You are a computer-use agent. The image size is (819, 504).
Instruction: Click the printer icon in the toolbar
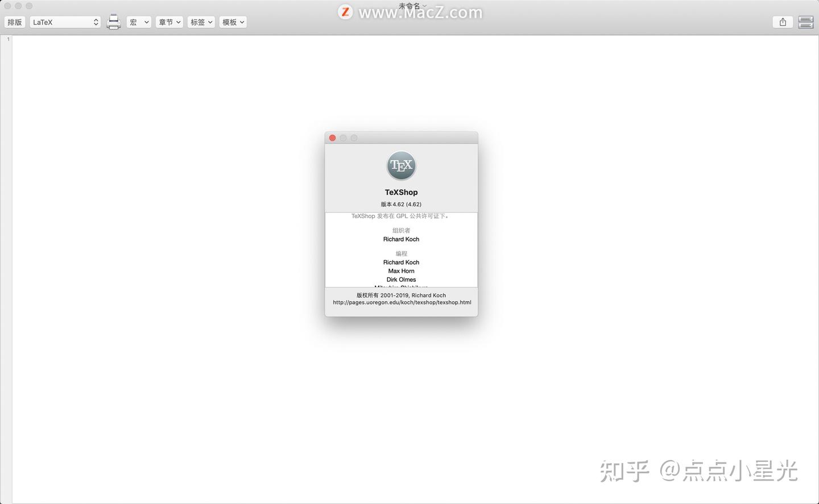pos(113,22)
